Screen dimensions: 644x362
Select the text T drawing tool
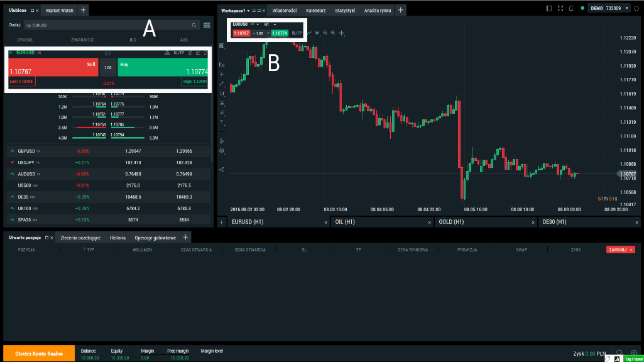pyautogui.click(x=222, y=122)
